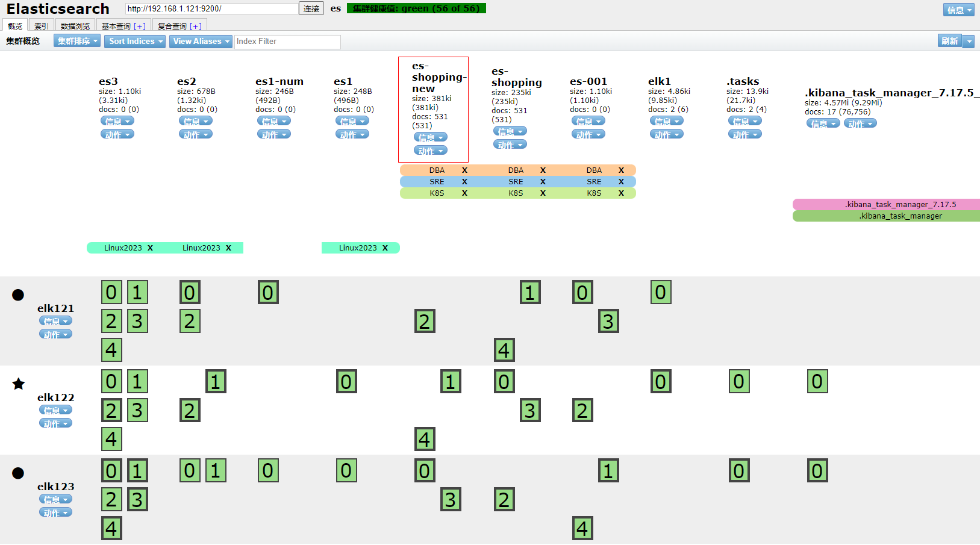Remove Linux2023 alias X under es1
980x545 pixels.
pyautogui.click(x=385, y=248)
